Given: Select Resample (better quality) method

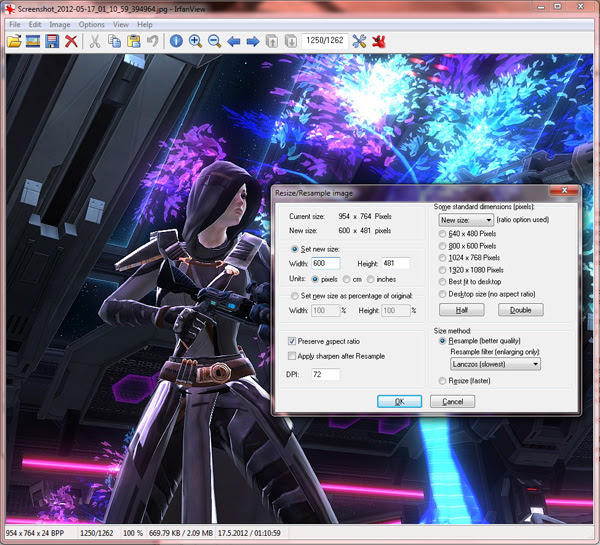Looking at the screenshot, I should (x=442, y=341).
